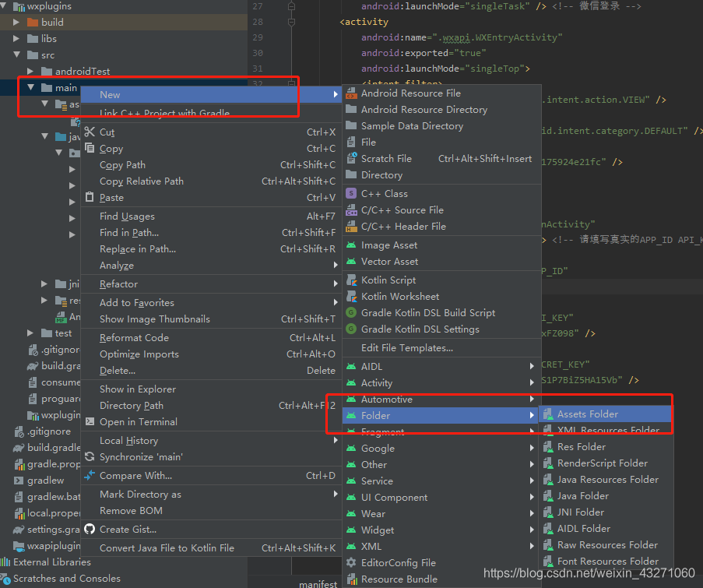Select Reformat Code menu entry
The width and height of the screenshot is (703, 588).
coord(211,338)
